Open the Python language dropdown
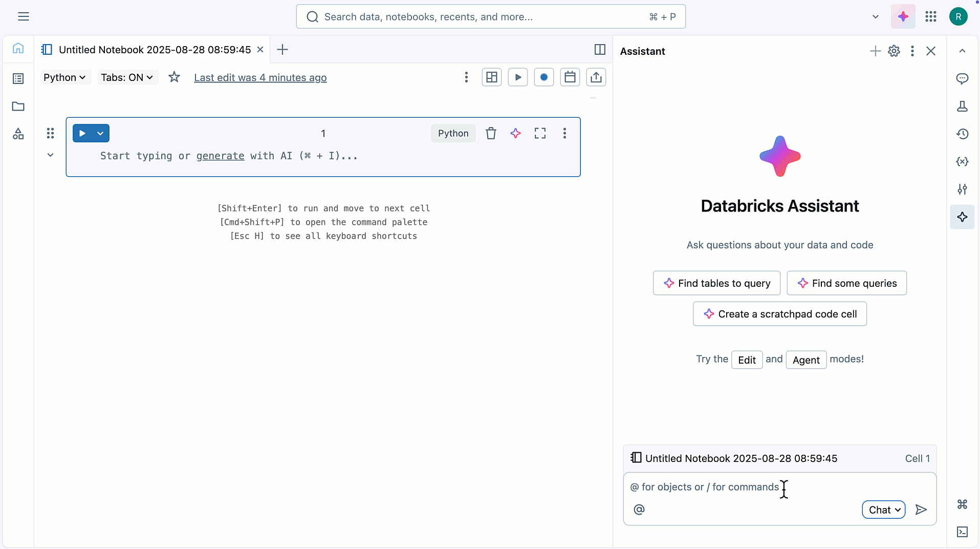The image size is (980, 549). coord(64,77)
